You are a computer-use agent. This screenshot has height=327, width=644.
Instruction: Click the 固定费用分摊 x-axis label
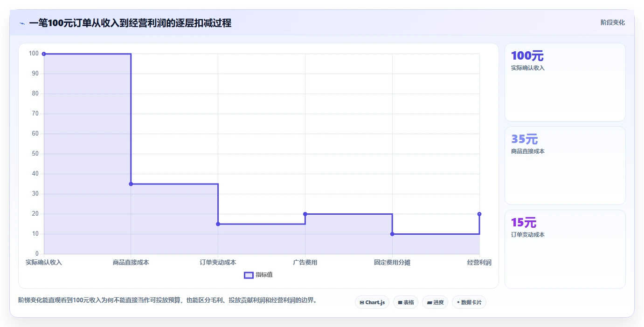(x=392, y=263)
